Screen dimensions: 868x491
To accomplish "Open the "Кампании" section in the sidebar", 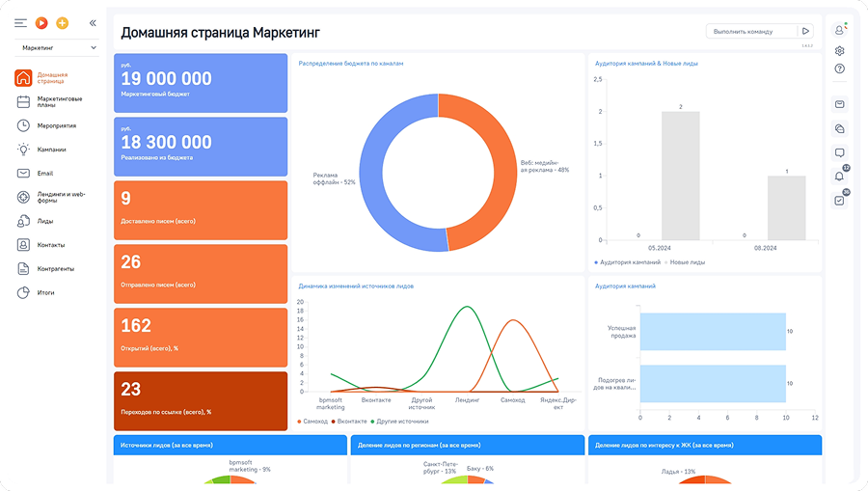I will (x=51, y=150).
